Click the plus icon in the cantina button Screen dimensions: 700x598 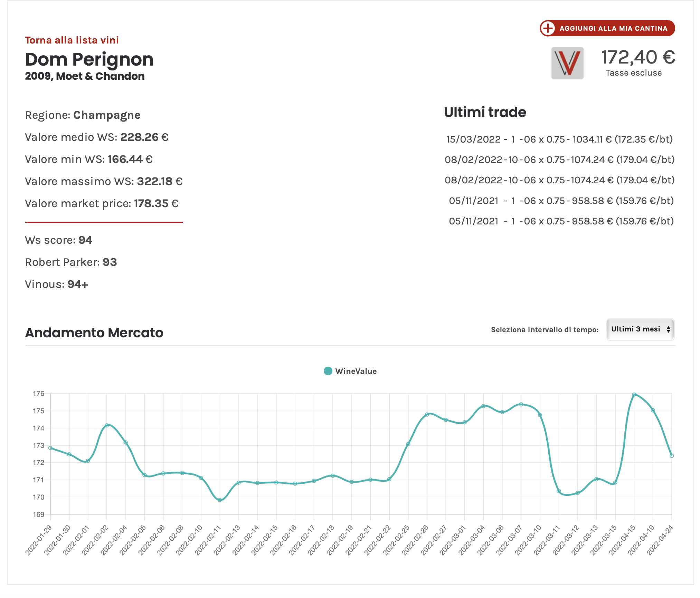click(x=548, y=28)
